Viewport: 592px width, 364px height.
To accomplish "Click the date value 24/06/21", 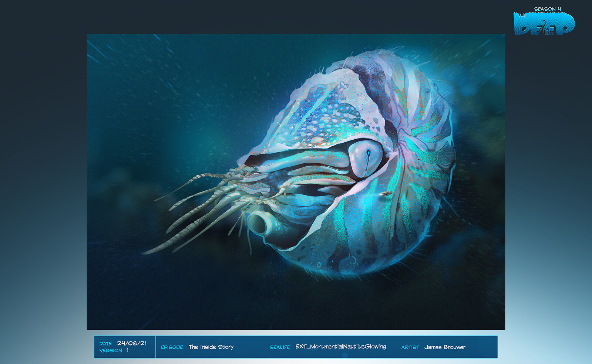I will point(132,343).
